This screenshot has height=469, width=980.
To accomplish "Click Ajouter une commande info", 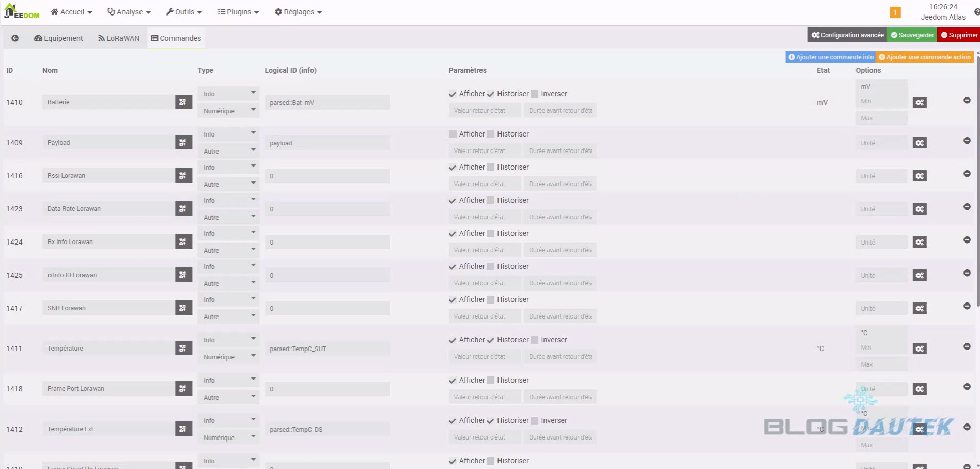I will 830,57.
